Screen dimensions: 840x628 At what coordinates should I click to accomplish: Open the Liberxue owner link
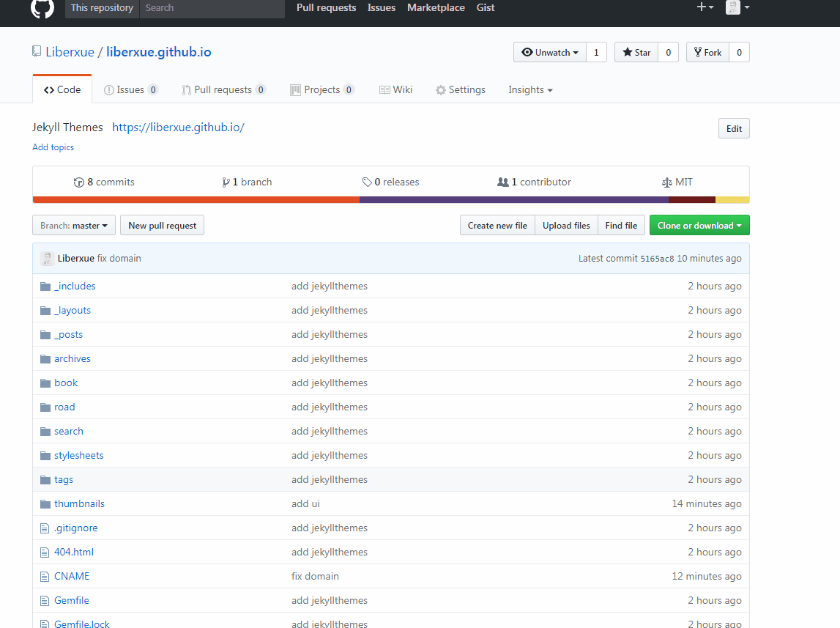coord(70,52)
